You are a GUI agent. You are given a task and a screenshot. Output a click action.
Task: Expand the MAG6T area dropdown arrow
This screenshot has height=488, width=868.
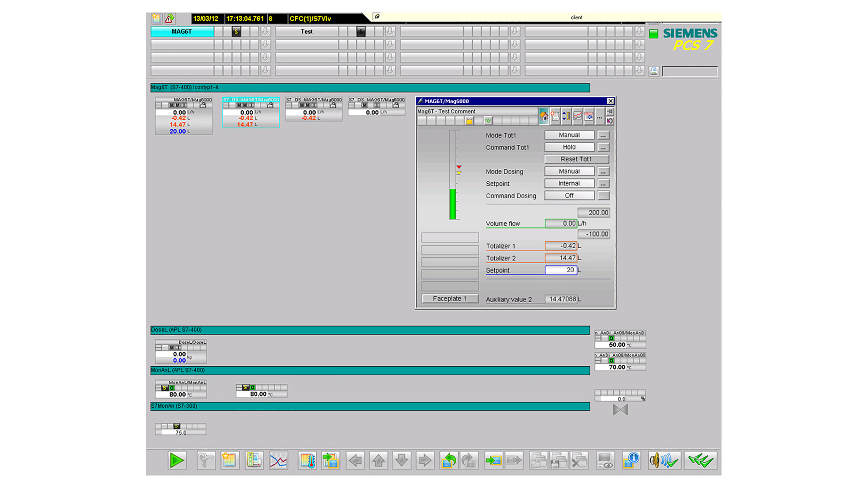point(265,32)
